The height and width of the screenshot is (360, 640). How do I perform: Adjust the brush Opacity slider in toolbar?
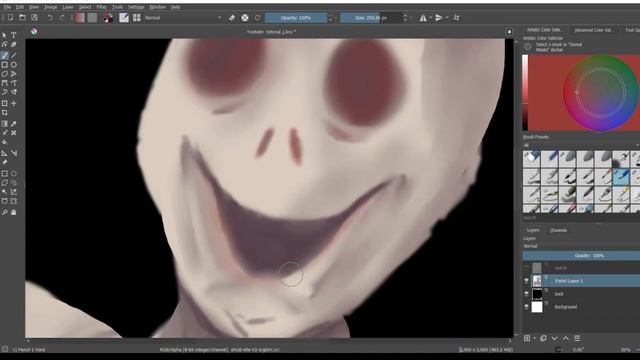tap(296, 18)
